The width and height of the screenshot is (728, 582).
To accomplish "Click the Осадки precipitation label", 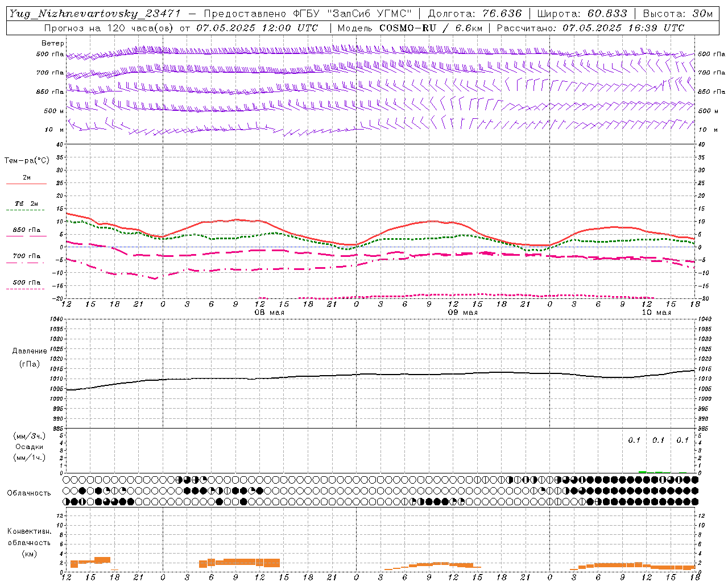I will click(x=30, y=447).
